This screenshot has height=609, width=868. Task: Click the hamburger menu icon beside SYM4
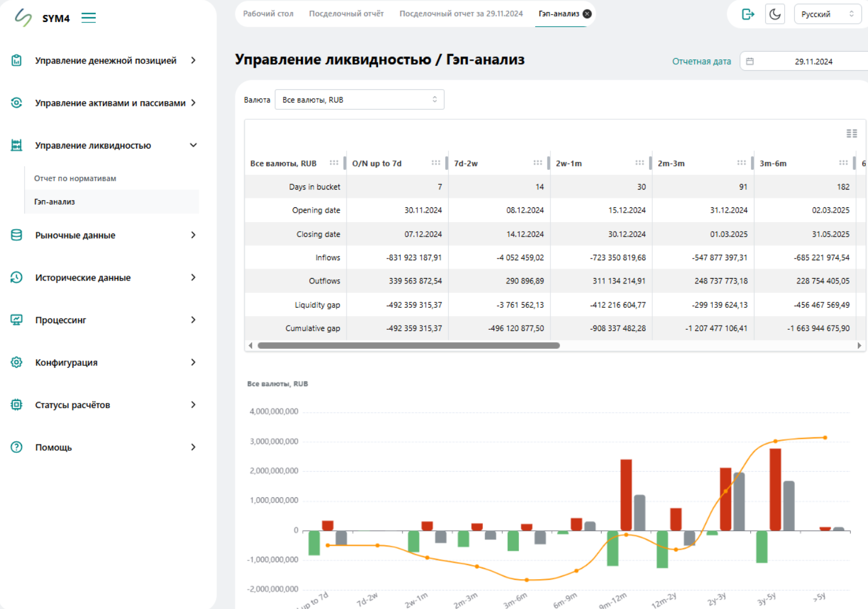point(89,18)
